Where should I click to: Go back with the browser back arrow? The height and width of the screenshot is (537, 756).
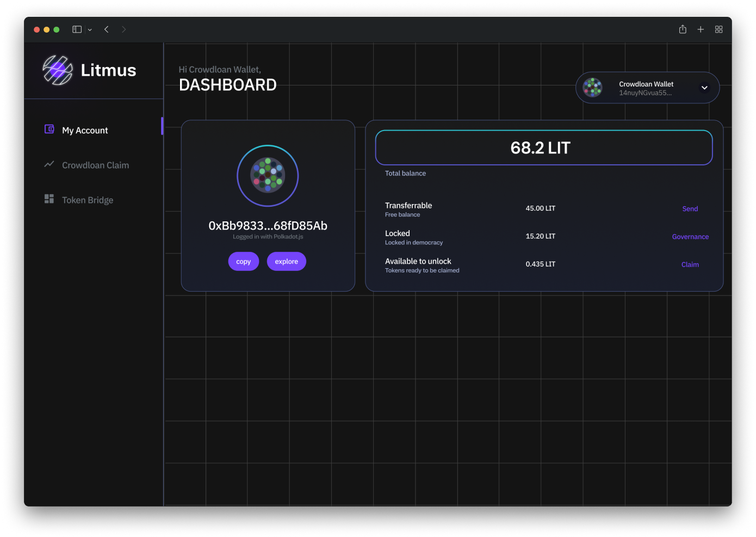pos(107,29)
